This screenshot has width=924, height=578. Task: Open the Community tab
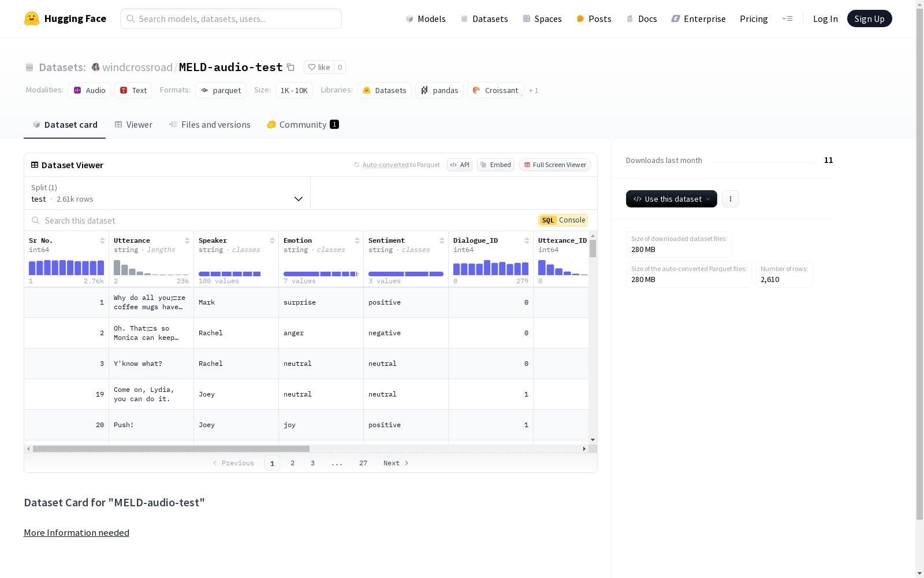pyautogui.click(x=303, y=125)
